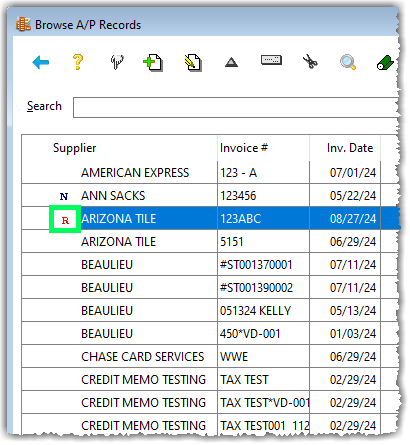This screenshot has width=410, height=445.
Task: Add a new record with the green-plus document icon
Action: [x=153, y=62]
